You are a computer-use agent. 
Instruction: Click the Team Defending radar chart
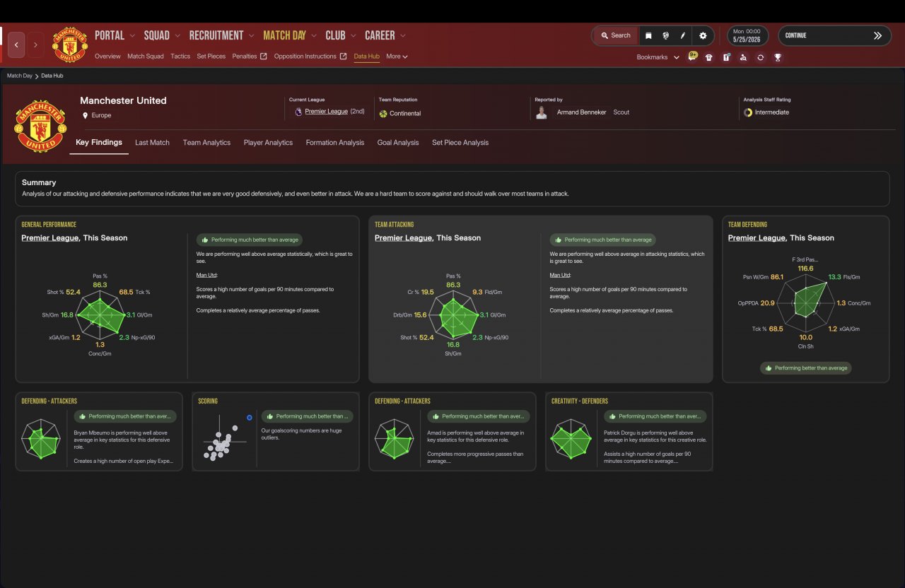806,304
